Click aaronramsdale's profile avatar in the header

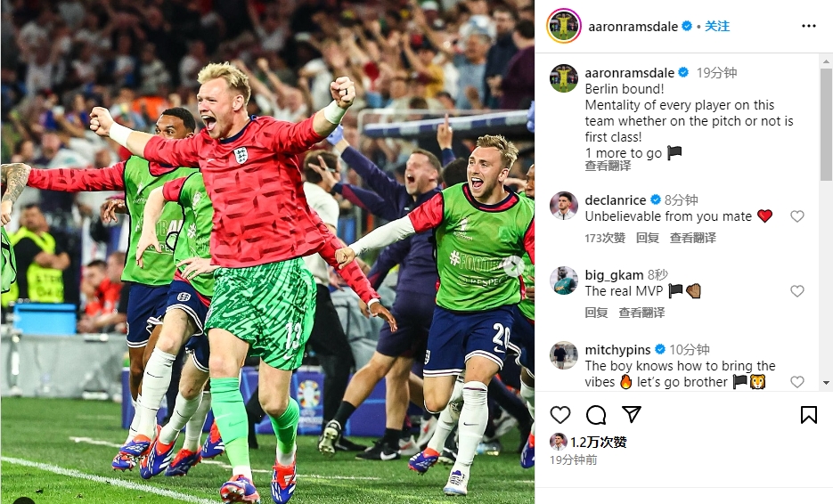564,26
